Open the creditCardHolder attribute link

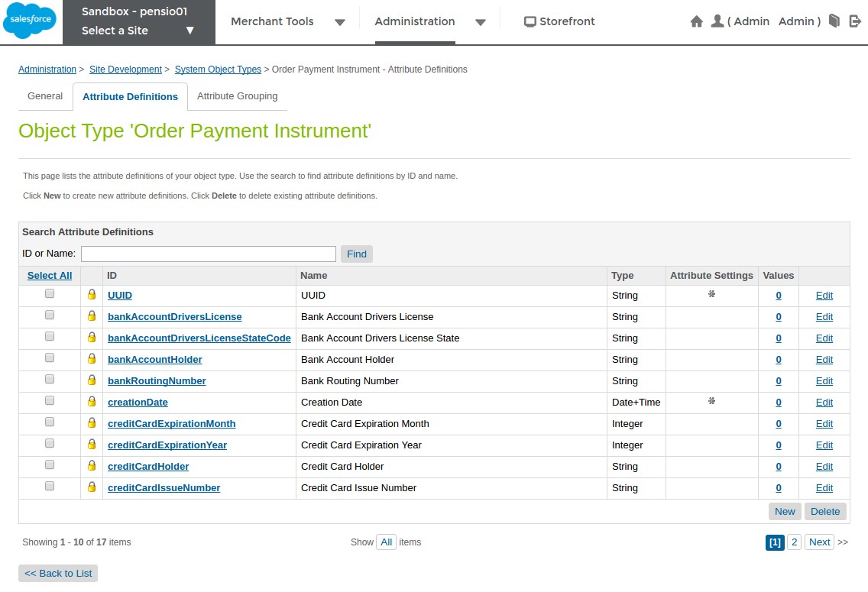[x=148, y=467]
